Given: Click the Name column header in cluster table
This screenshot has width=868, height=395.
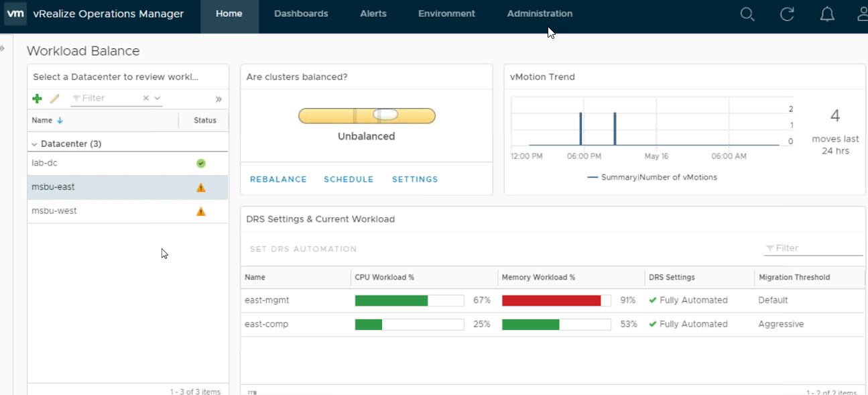Looking at the screenshot, I should tap(255, 278).
